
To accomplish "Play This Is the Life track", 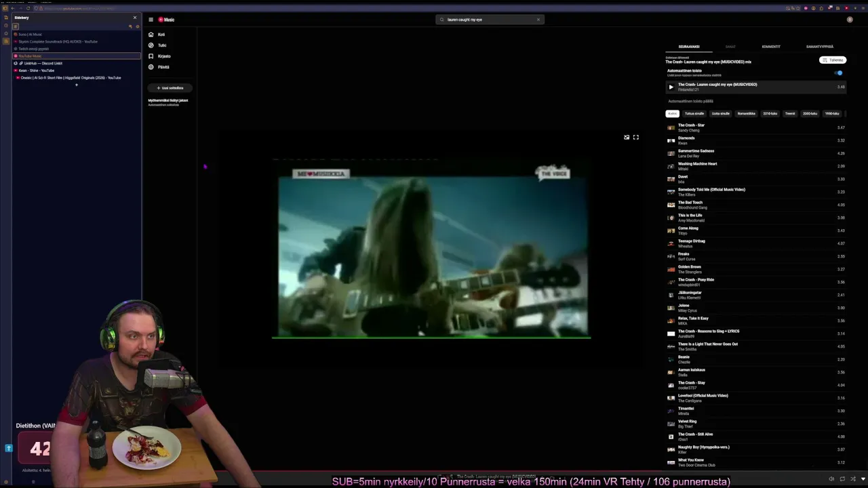I will 756,218.
